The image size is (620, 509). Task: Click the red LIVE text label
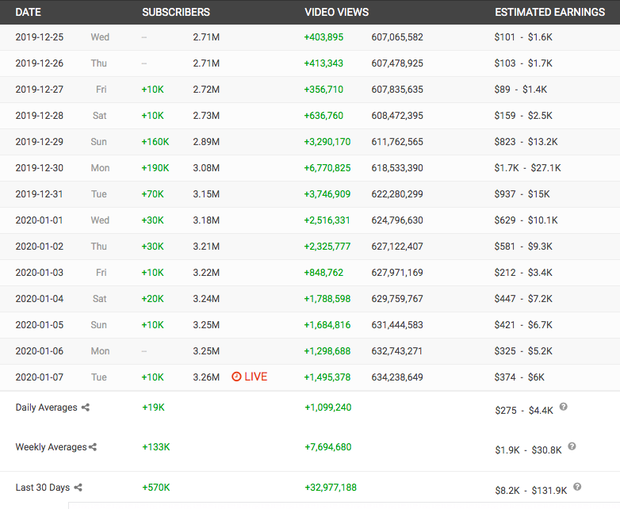pyautogui.click(x=256, y=377)
